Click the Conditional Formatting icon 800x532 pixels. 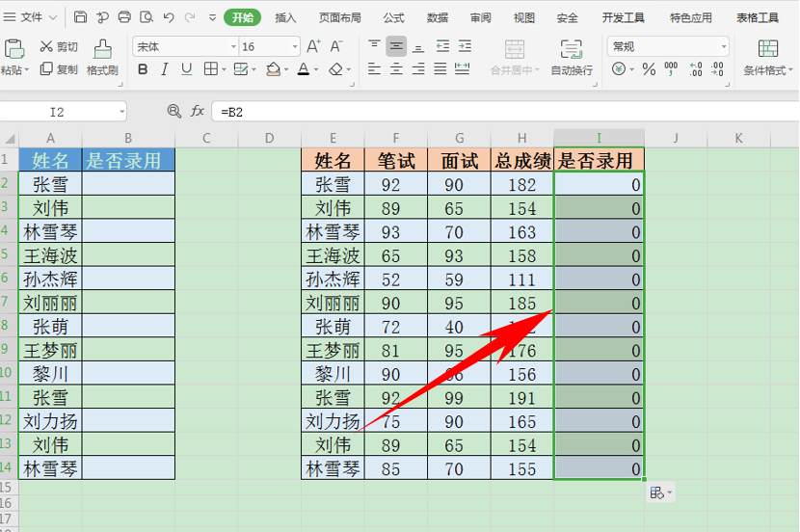click(768, 48)
